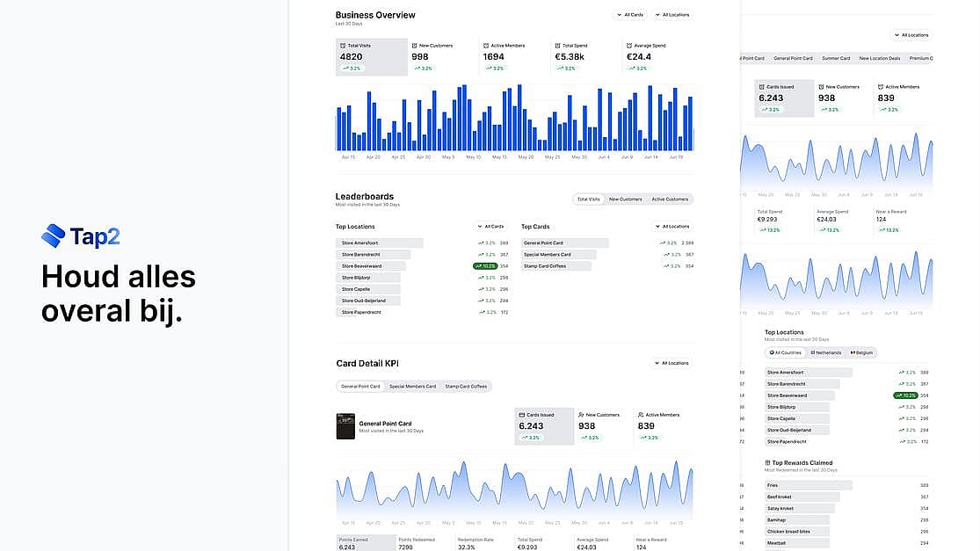Click the icon beside Average Spend €24.4
The width and height of the screenshot is (980, 551).
coord(629,46)
